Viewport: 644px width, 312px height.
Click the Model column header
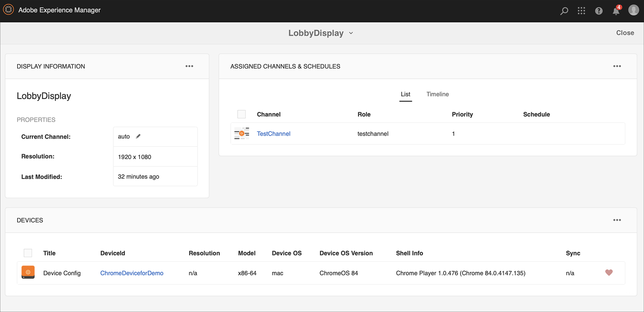coord(247,253)
